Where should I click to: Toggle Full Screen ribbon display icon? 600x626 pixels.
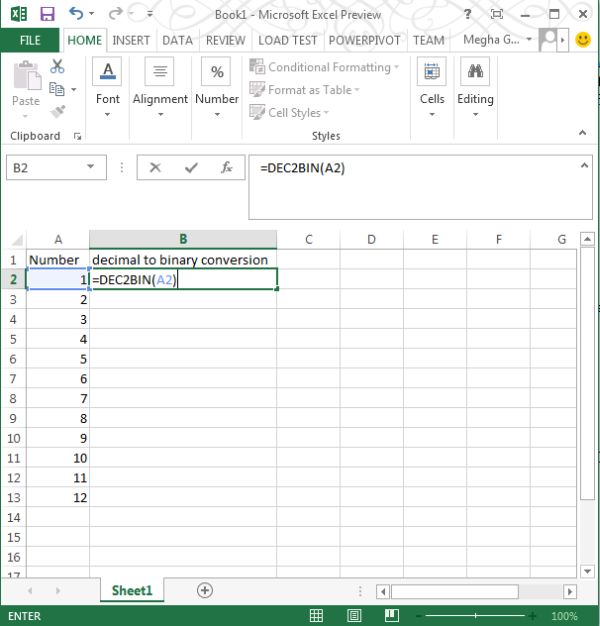(x=497, y=14)
